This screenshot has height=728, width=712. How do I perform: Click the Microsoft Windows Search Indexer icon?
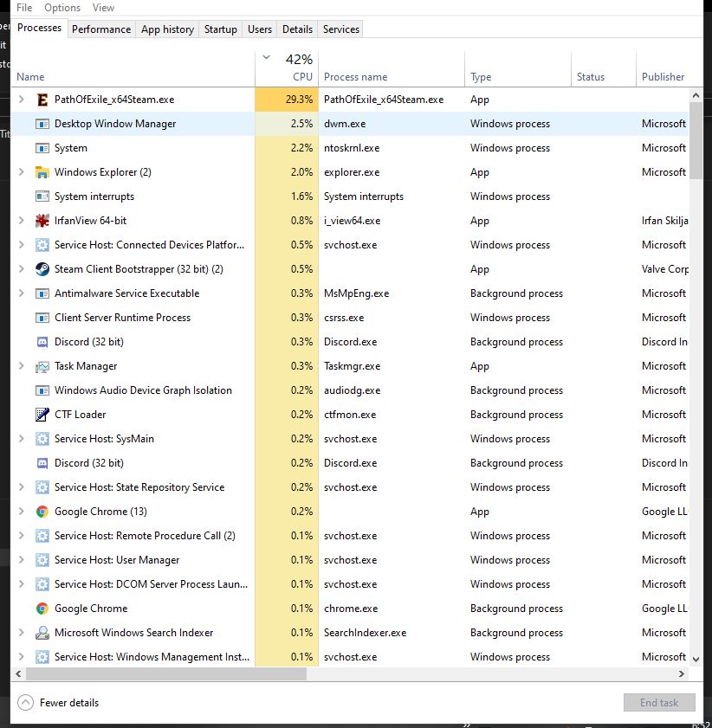coord(41,633)
